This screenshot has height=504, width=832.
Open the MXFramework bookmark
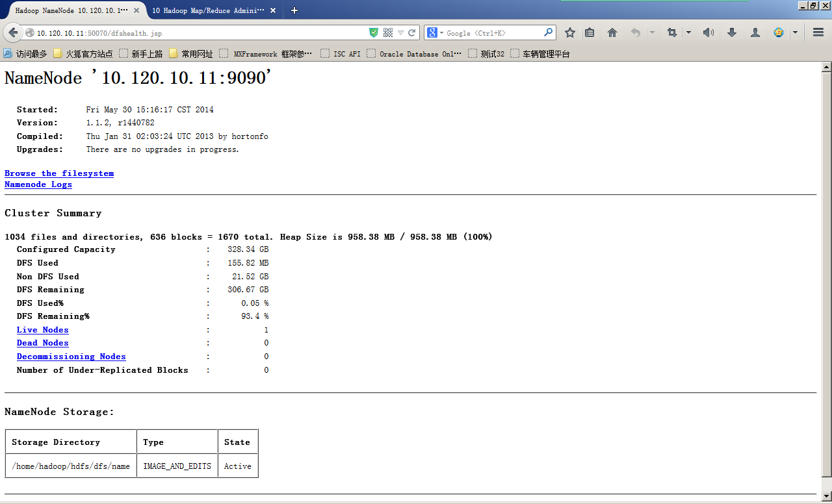click(266, 54)
